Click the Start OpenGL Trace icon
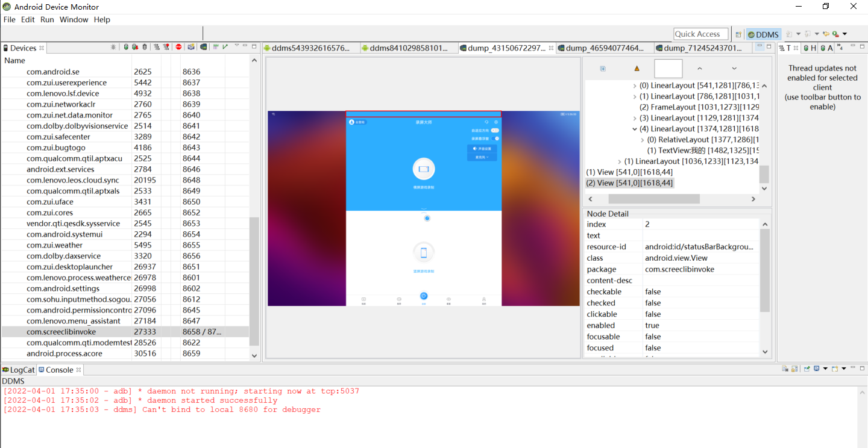 225,47
